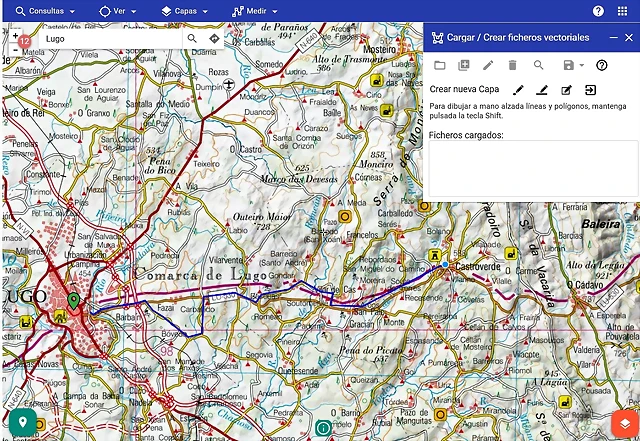The height and width of the screenshot is (441, 640).
Task: Click the yellow POI icon near Ciro
Action: pos(377,80)
